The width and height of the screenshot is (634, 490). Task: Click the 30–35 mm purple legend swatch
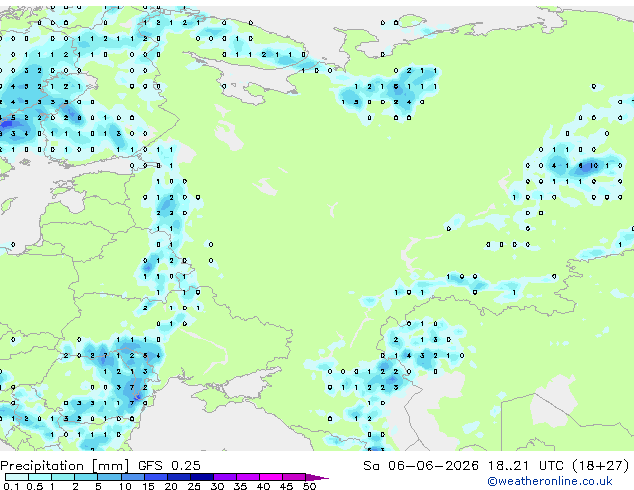coord(224,477)
